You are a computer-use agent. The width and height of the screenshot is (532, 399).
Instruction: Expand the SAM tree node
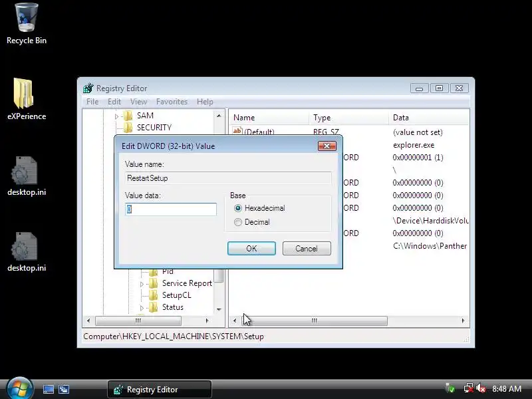click(x=117, y=116)
